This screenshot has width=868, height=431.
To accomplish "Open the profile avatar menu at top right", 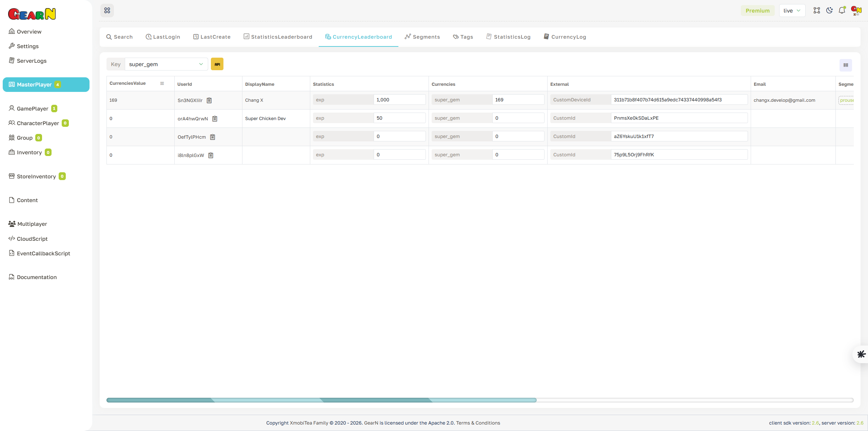I will tap(856, 10).
